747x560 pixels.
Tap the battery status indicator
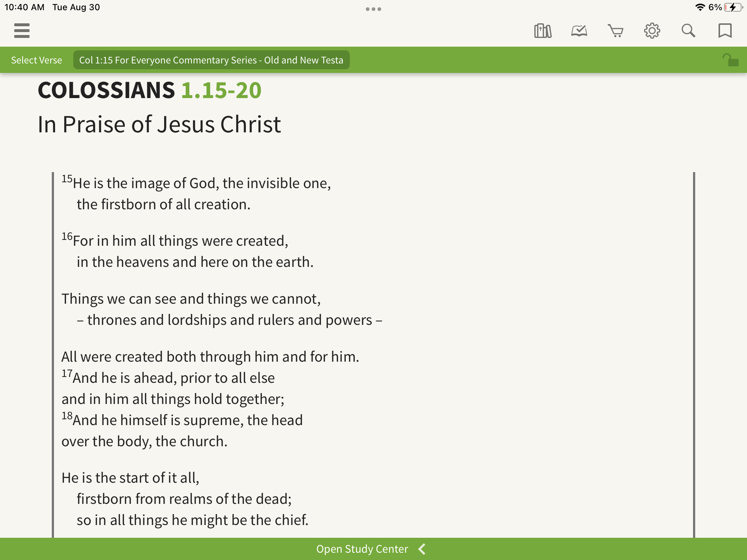pyautogui.click(x=733, y=7)
